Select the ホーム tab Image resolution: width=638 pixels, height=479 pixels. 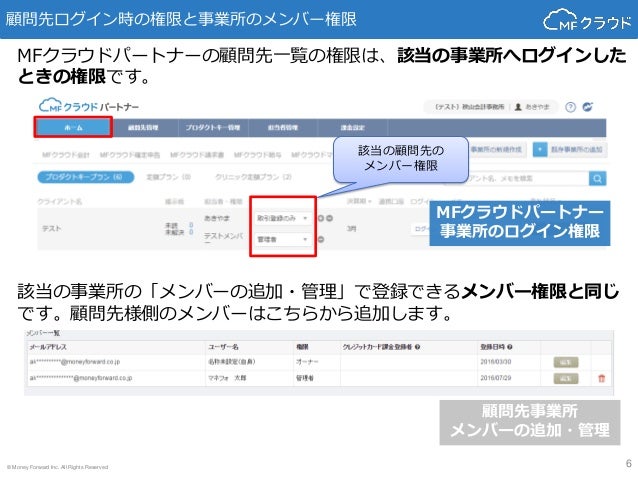73,127
